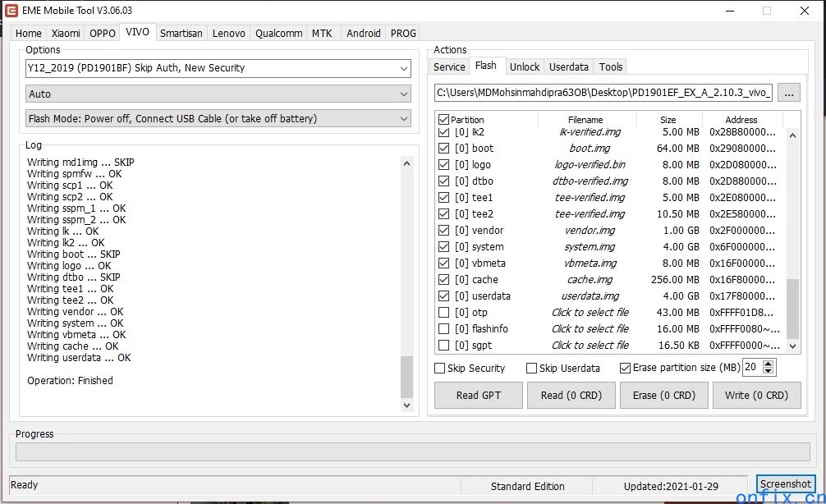This screenshot has height=504, width=826.
Task: Click the browse '...' button for firmware path
Action: pyautogui.click(x=788, y=93)
